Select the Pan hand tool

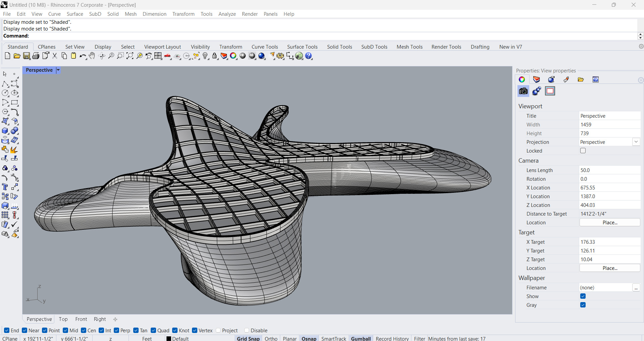click(x=92, y=56)
